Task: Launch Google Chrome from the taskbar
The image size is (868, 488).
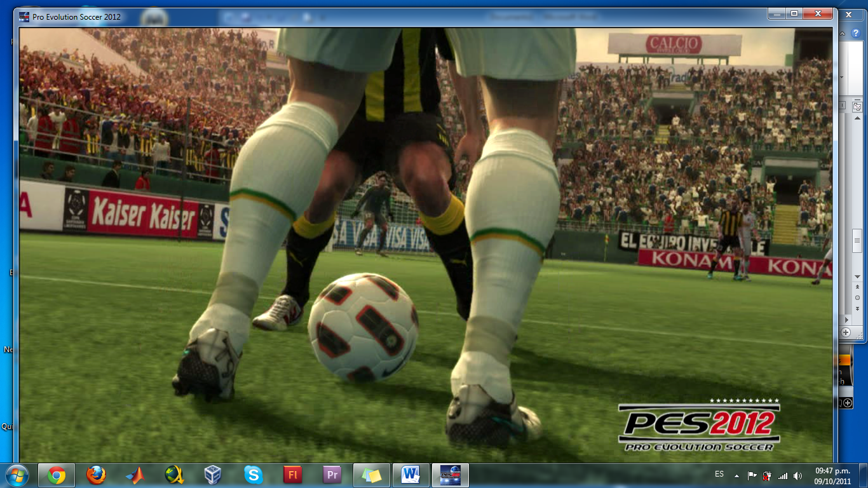Action: [x=55, y=473]
